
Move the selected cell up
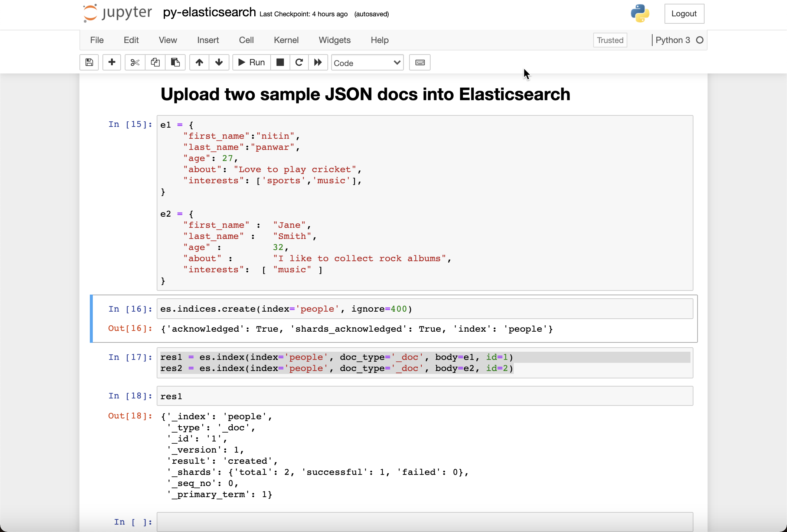tap(199, 62)
